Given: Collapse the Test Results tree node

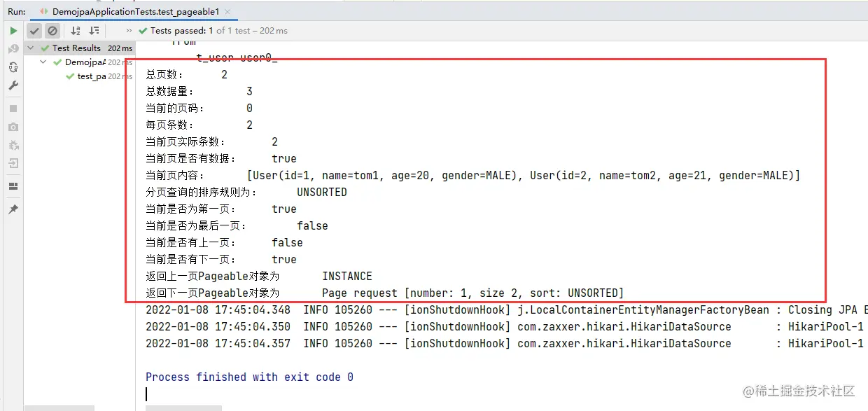Looking at the screenshot, I should coord(31,48).
